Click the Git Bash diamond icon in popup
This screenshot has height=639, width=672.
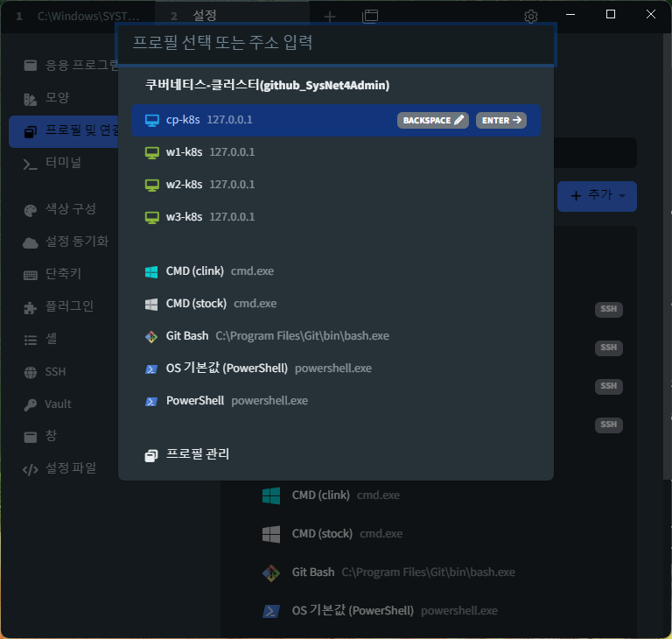click(151, 337)
